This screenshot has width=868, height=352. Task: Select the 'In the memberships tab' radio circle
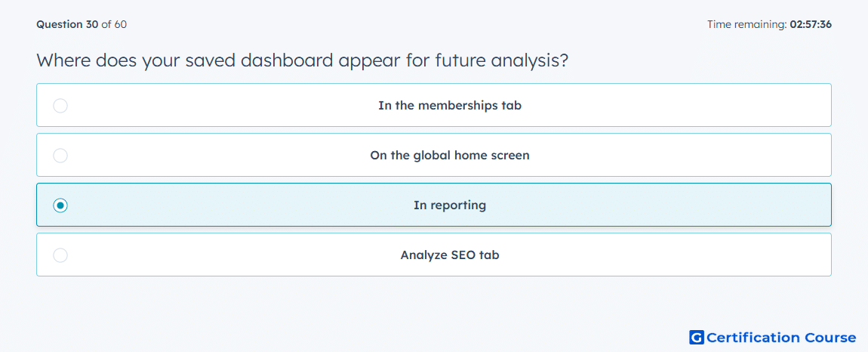coord(60,105)
